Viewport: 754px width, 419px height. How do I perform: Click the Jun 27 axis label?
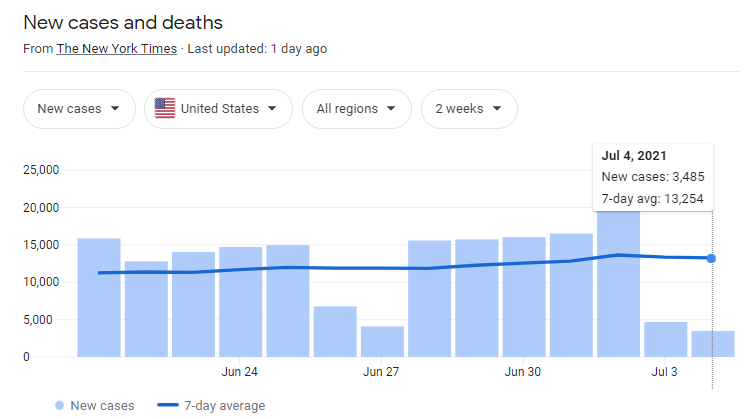coord(381,372)
